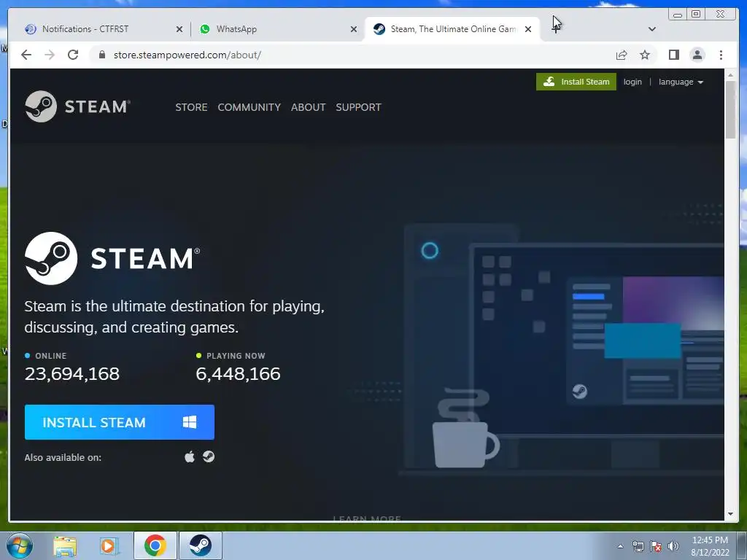Select the Steam, The Ultimate Online Game tab
The width and height of the screenshot is (747, 560).
tap(452, 29)
